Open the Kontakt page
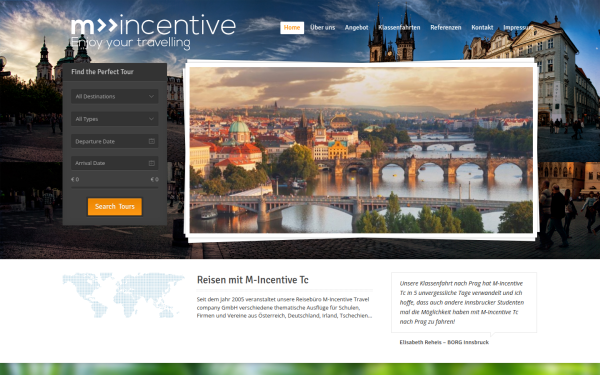Screen dimensions: 600x375 (x=482, y=28)
